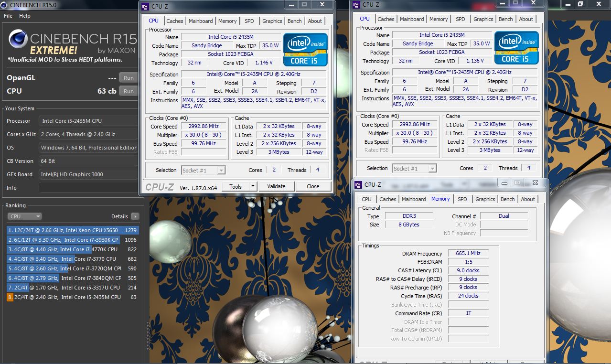Switch to Caches tab in second CPU-Z window
611x364 pixels.
tap(386, 19)
